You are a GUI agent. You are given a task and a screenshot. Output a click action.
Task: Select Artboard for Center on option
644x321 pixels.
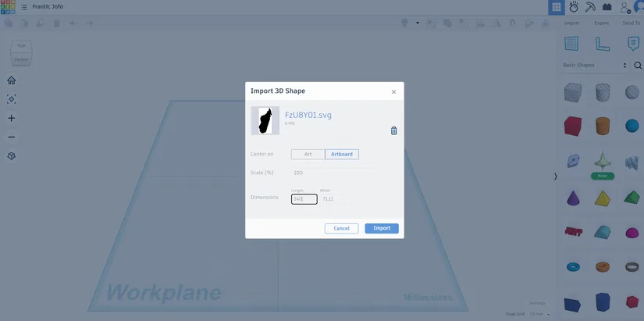tap(342, 154)
